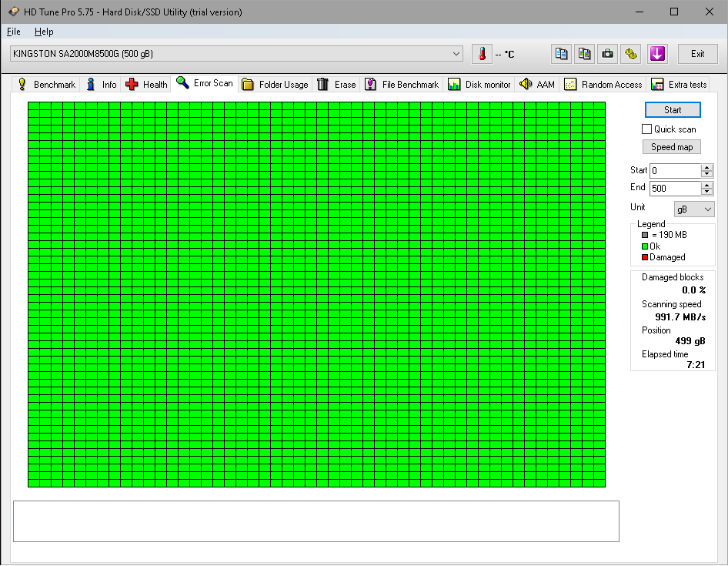This screenshot has width=728, height=566.
Task: Click the Benchmark tab lightbulb icon
Action: click(x=22, y=84)
